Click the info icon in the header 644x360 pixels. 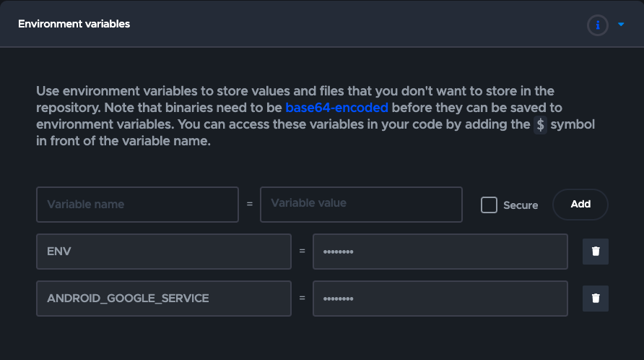click(x=597, y=25)
